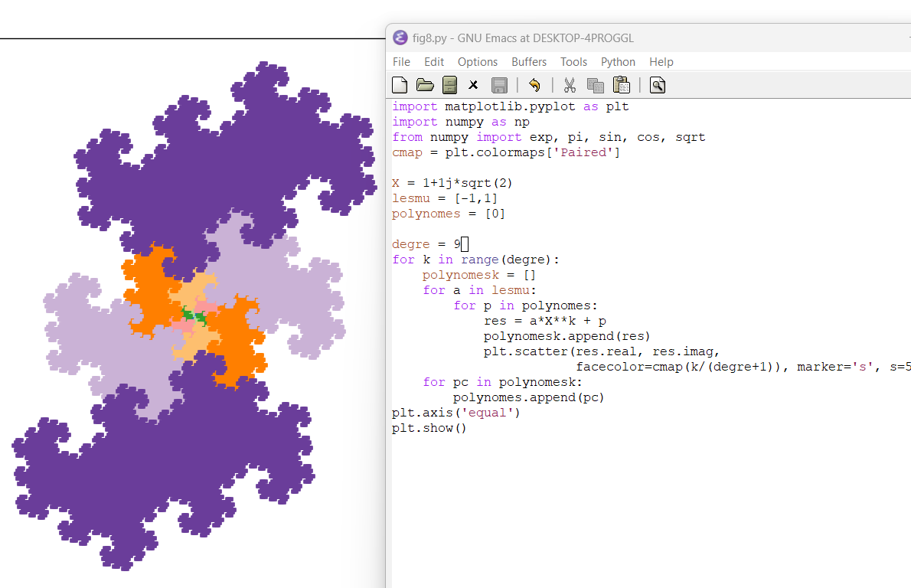The height and width of the screenshot is (588, 911).
Task: Place the cursor on the plt.show() line
Action: pos(429,428)
